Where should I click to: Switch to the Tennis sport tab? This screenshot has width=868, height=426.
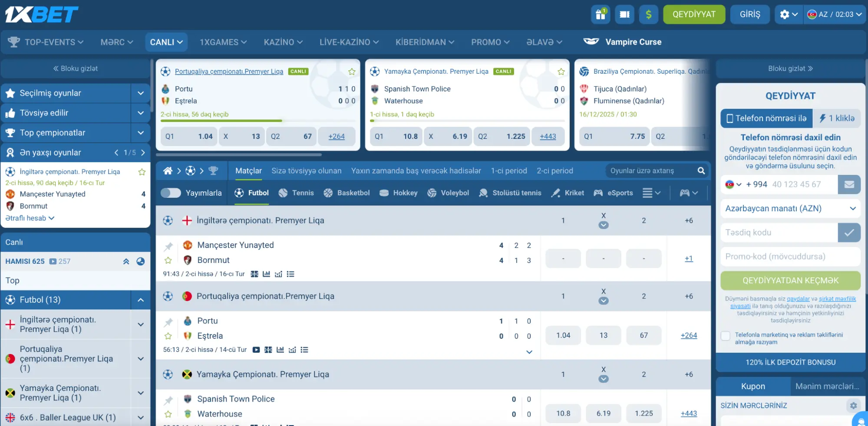point(296,193)
